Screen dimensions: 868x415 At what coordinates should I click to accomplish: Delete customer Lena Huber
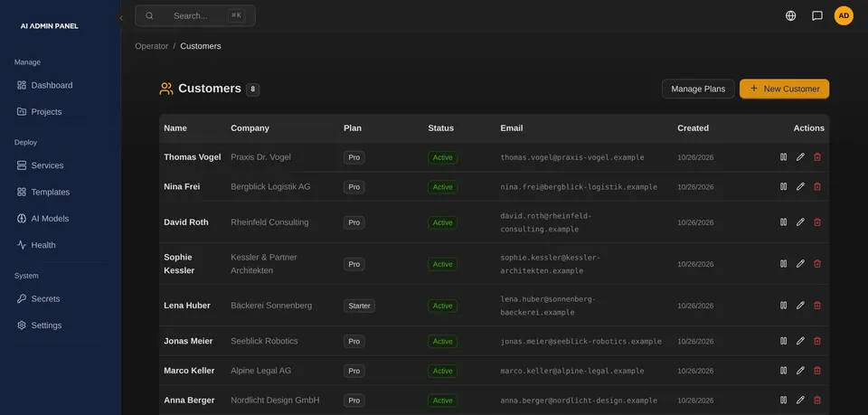(x=817, y=306)
